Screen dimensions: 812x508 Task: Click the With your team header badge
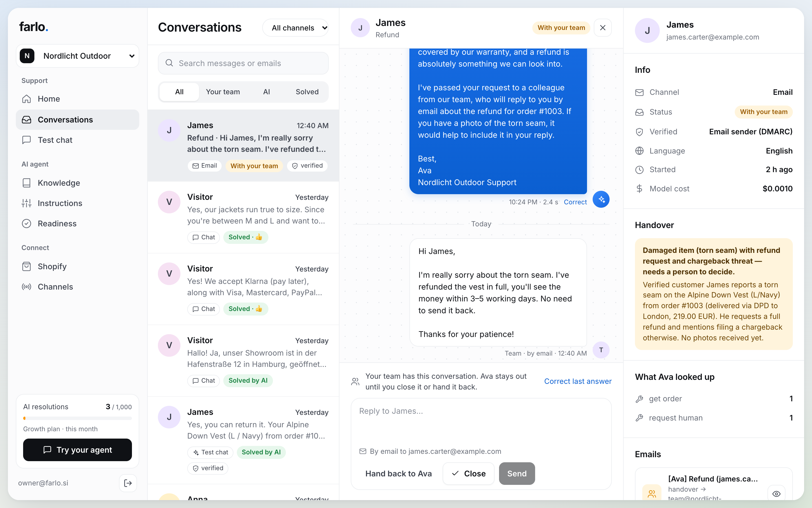pos(561,28)
